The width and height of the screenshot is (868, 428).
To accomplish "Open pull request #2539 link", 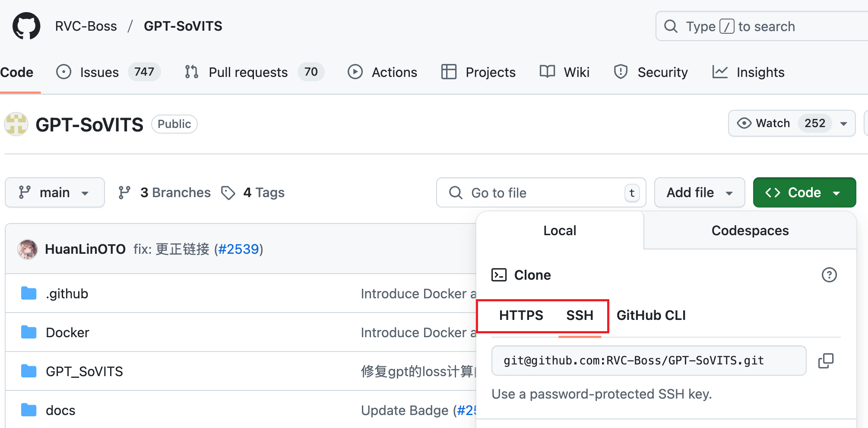I will coord(239,249).
